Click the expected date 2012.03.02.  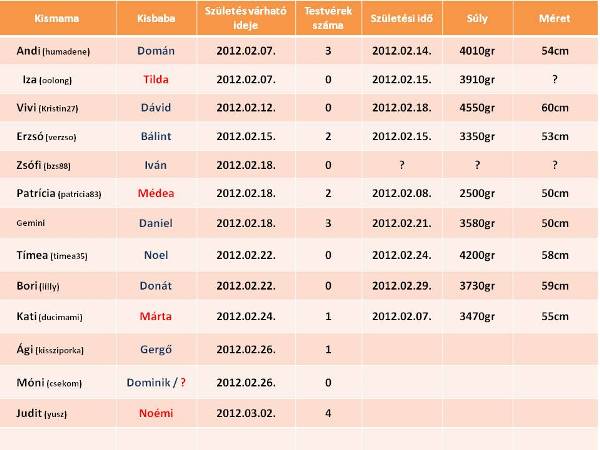(x=245, y=410)
